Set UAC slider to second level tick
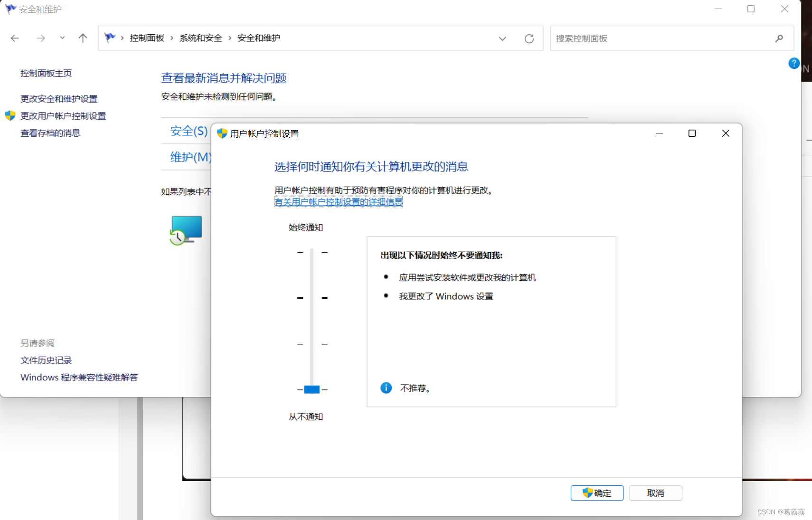This screenshot has width=812, height=520. 312,298
